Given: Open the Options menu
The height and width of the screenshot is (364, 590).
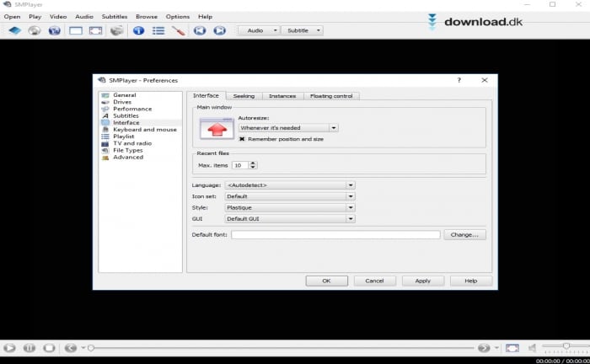Looking at the screenshot, I should click(x=178, y=17).
